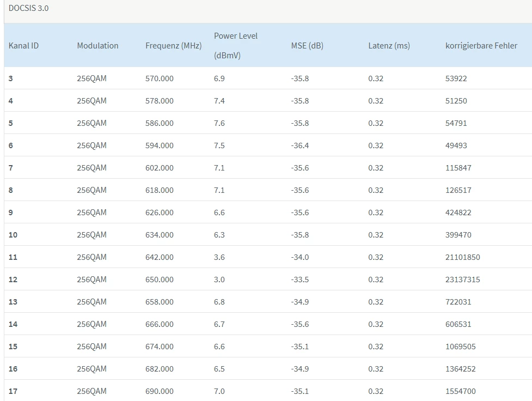Screen dimensions: 532x401
Task: Click frequency value 642.000
Action: click(160, 257)
